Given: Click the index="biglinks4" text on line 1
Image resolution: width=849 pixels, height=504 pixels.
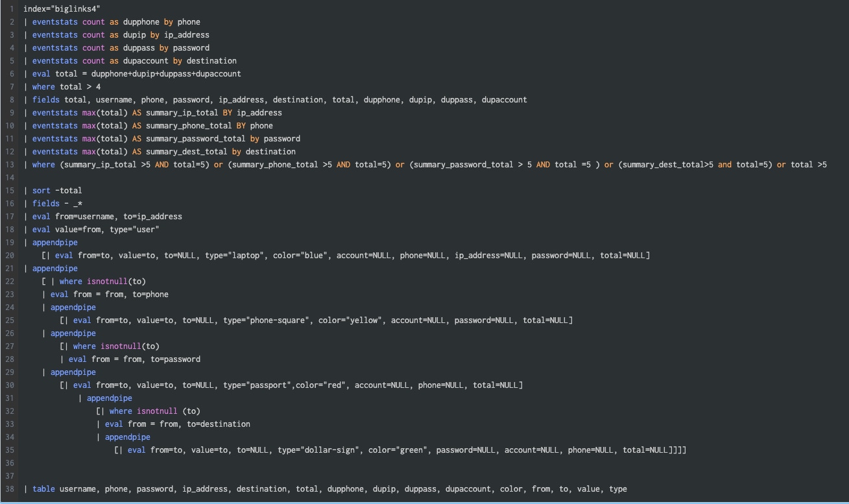Looking at the screenshot, I should coord(61,9).
